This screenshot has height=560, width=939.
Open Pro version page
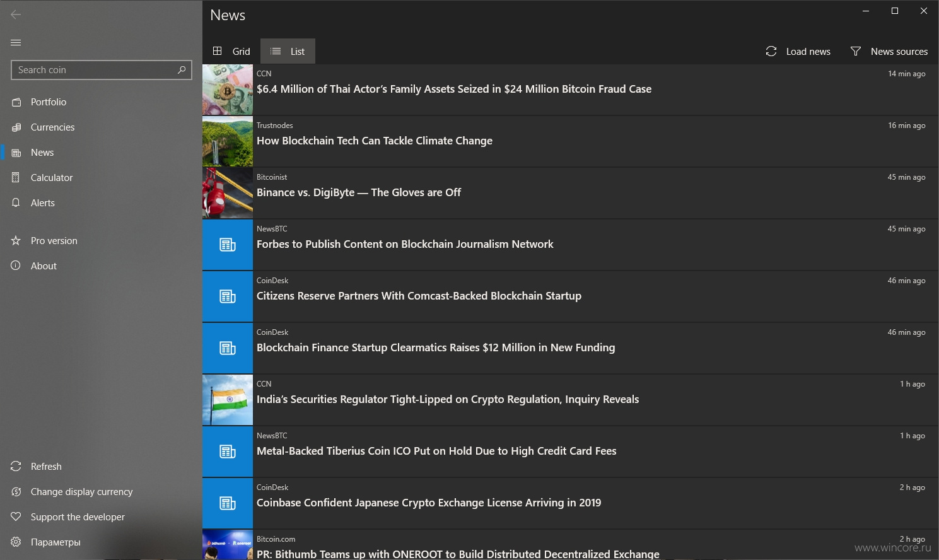click(x=54, y=241)
